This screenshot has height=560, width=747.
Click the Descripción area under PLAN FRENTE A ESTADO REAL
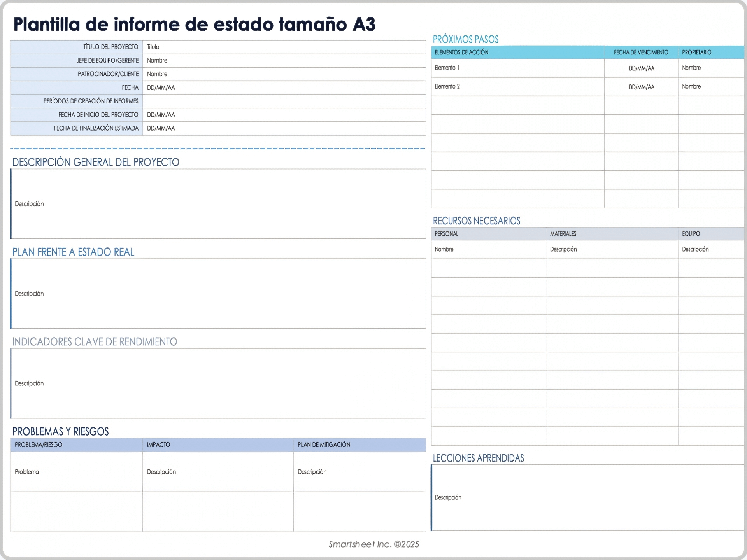coord(218,294)
